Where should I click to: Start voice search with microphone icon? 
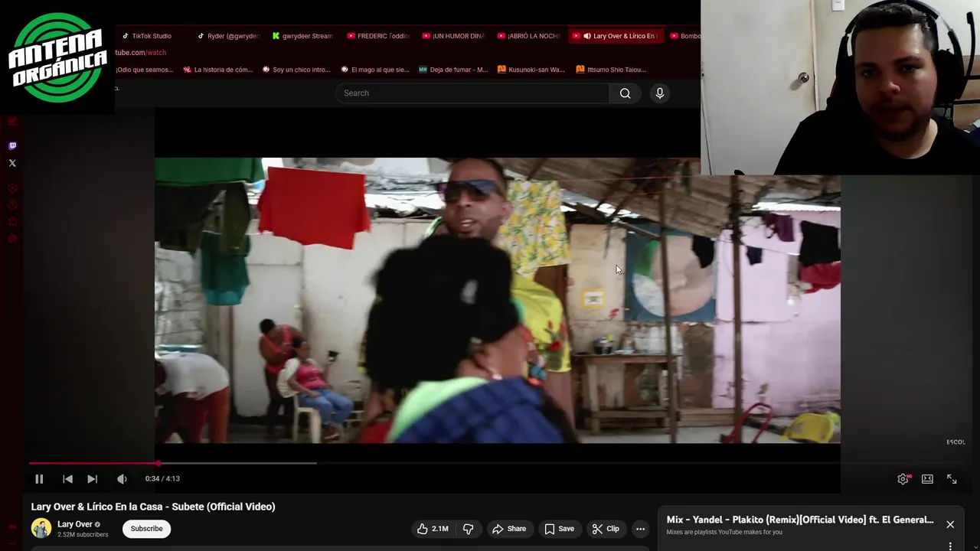660,93
